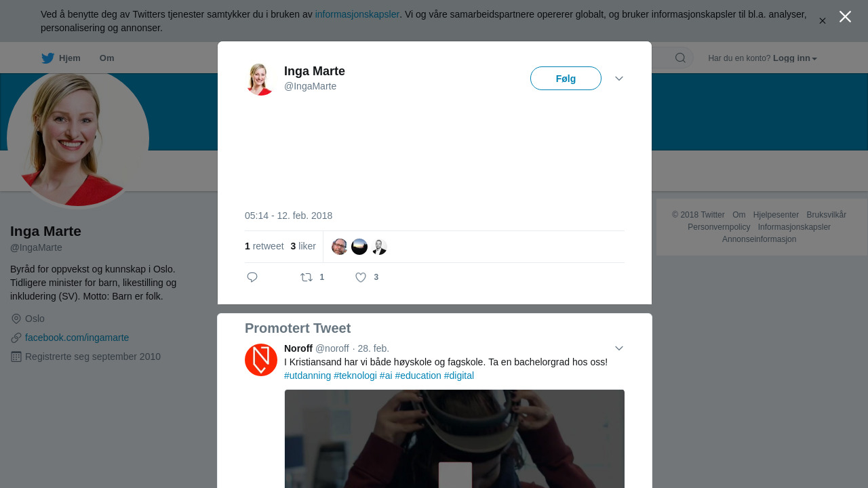Click the search magnifier icon
The height and width of the screenshot is (488, 868).
[680, 58]
